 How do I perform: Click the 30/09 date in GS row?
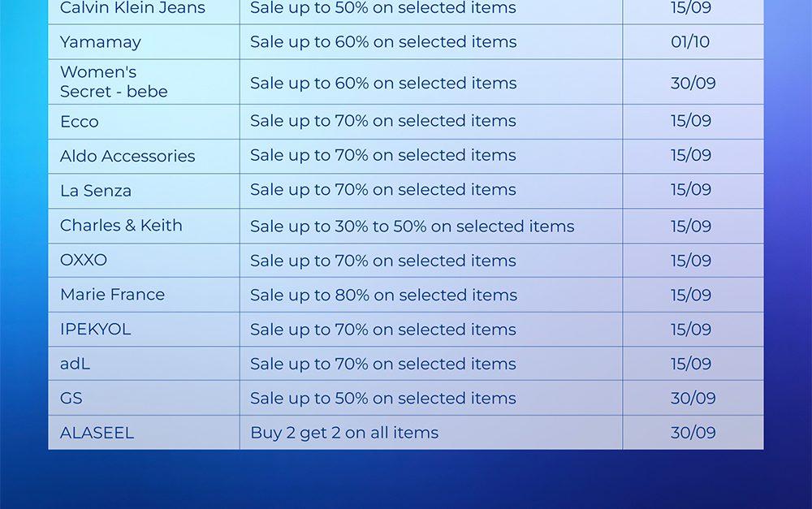(693, 399)
